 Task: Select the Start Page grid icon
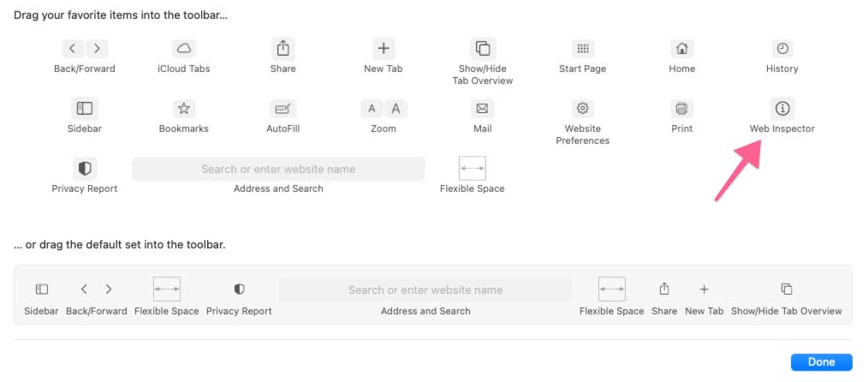582,49
